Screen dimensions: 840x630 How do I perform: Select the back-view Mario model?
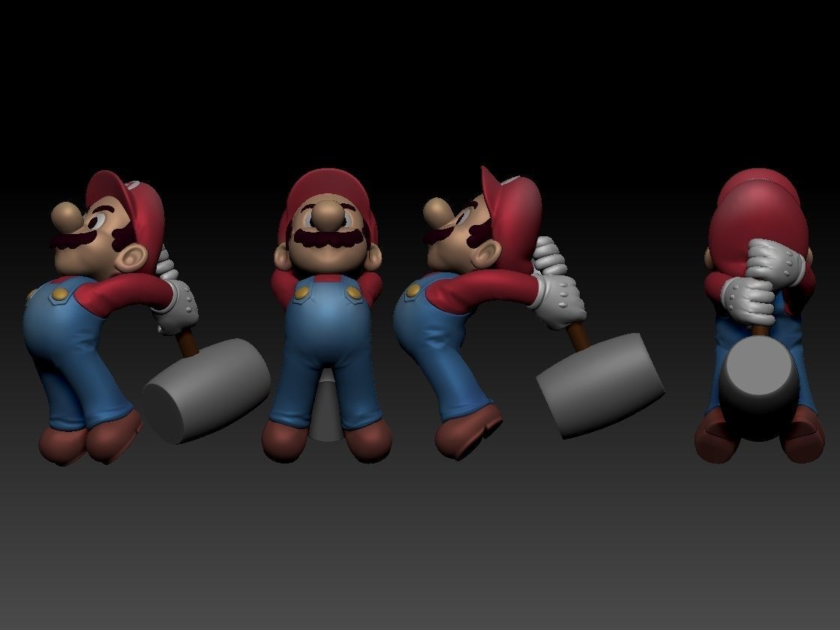(760, 316)
